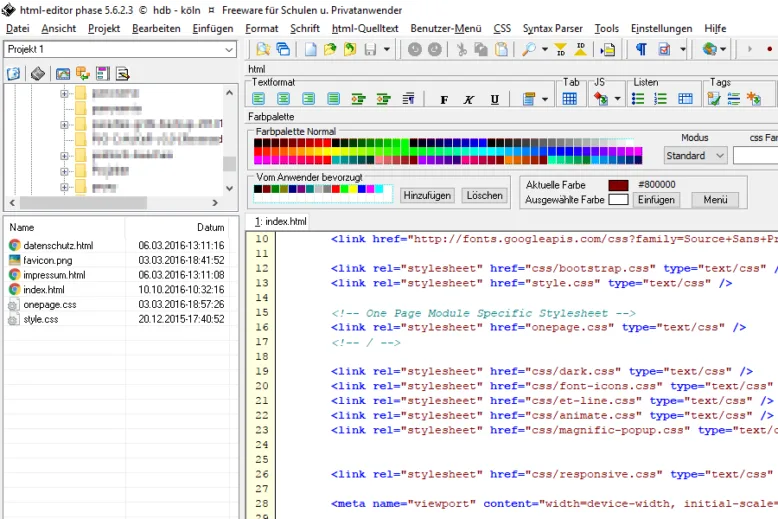This screenshot has height=519, width=778.
Task: Open the Datei menu
Action: [x=17, y=28]
